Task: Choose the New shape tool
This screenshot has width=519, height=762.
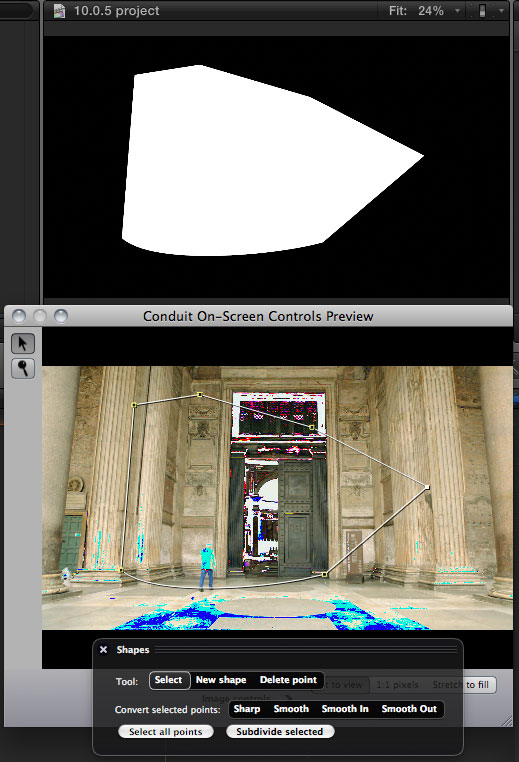Action: (x=221, y=680)
